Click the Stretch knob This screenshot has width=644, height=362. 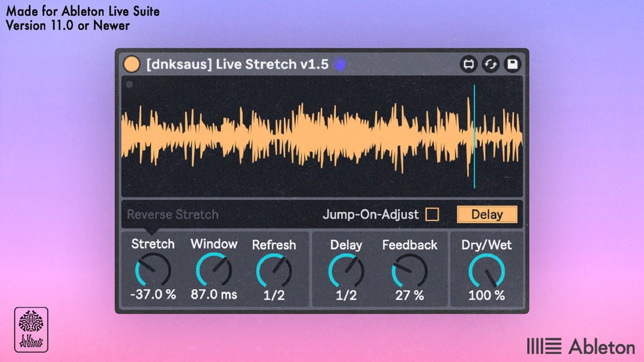tap(153, 270)
